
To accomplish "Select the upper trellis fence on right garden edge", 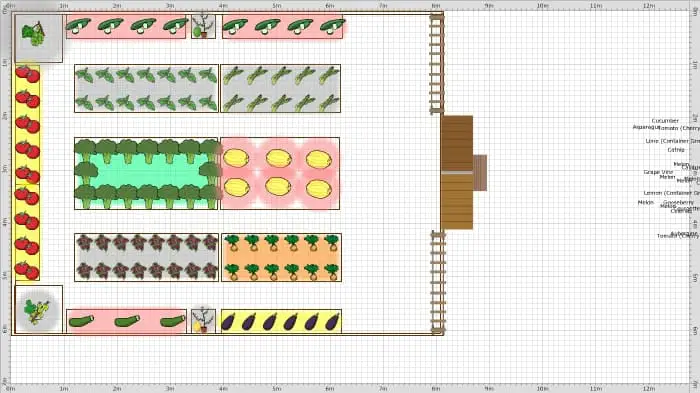I will coord(436,64).
